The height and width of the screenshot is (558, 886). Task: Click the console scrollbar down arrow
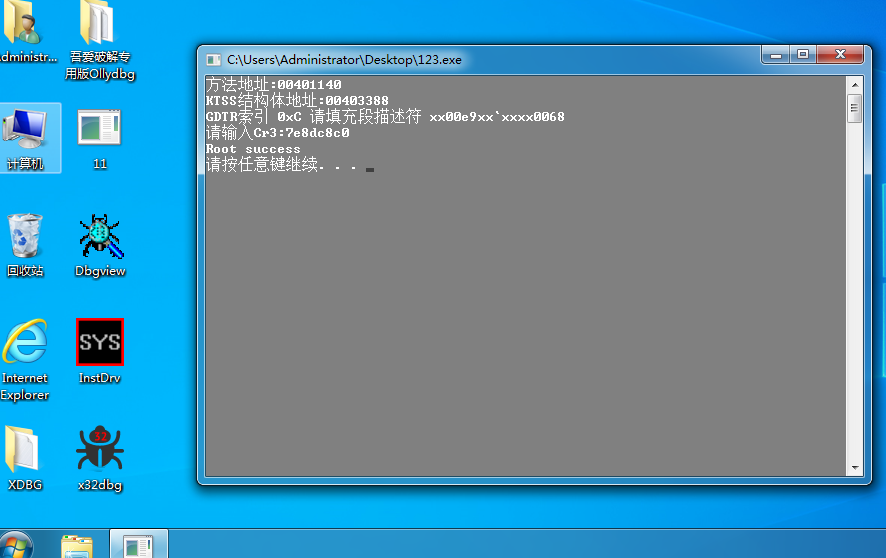pos(854,468)
